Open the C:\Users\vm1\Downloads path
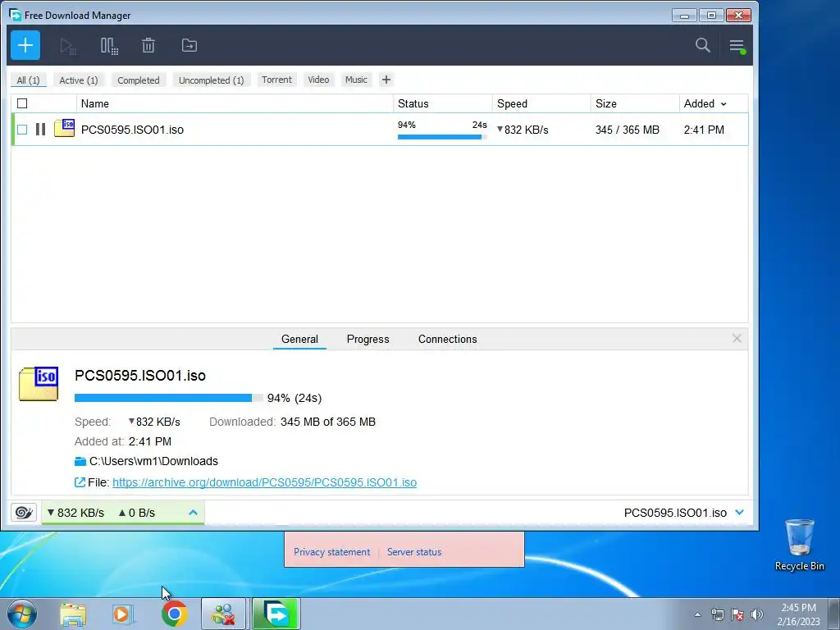840x630 pixels. pyautogui.click(x=153, y=461)
